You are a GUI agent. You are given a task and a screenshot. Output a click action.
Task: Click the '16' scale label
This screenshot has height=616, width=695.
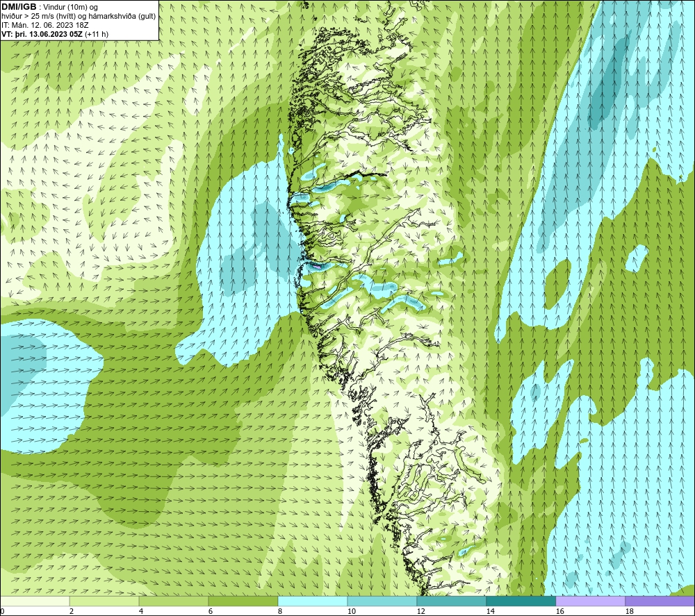point(559,612)
